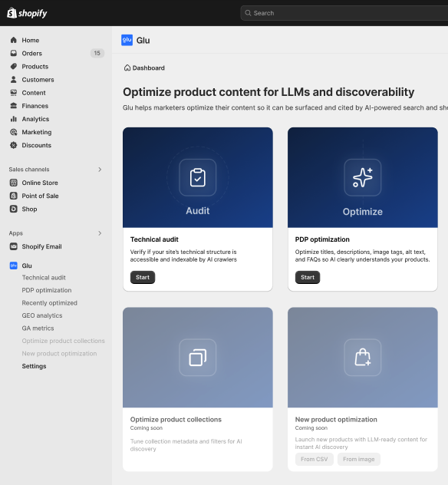Click New product optimization card title

[x=336, y=420]
